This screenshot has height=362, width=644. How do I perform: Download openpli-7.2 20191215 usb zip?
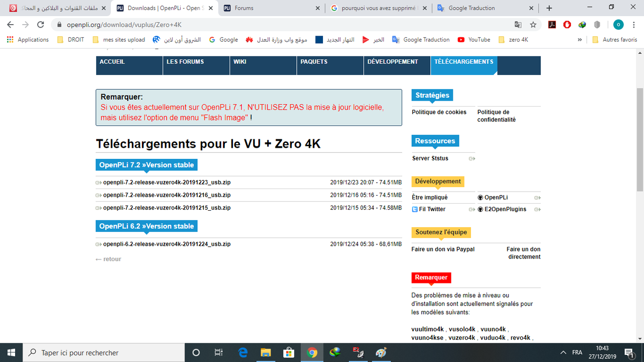[x=167, y=208]
